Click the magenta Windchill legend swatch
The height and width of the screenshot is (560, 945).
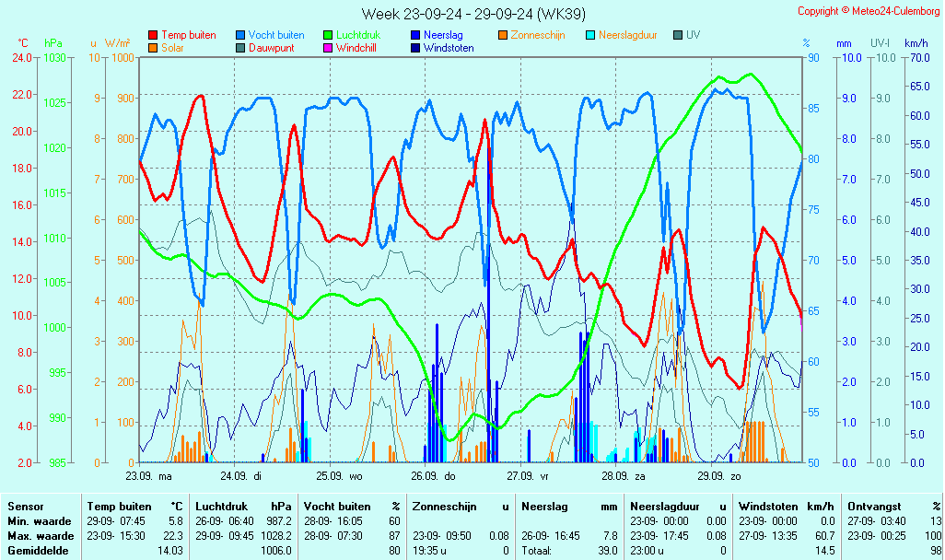point(327,48)
